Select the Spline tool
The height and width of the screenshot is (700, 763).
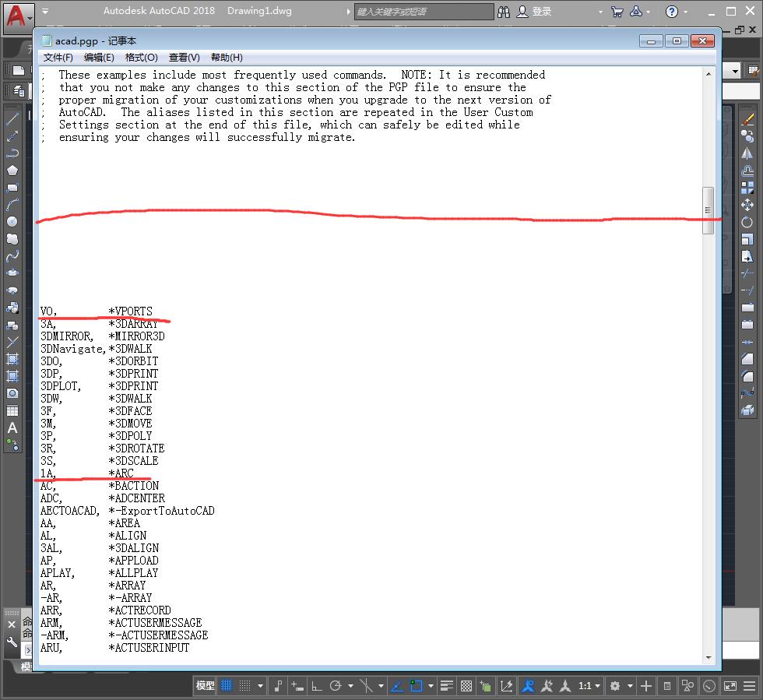(x=12, y=255)
